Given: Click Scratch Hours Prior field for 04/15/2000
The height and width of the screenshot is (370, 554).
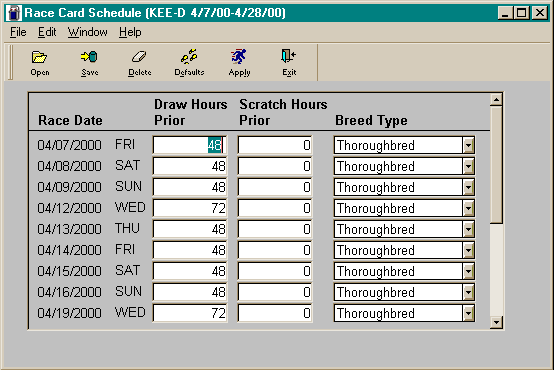Looking at the screenshot, I should [x=275, y=271].
